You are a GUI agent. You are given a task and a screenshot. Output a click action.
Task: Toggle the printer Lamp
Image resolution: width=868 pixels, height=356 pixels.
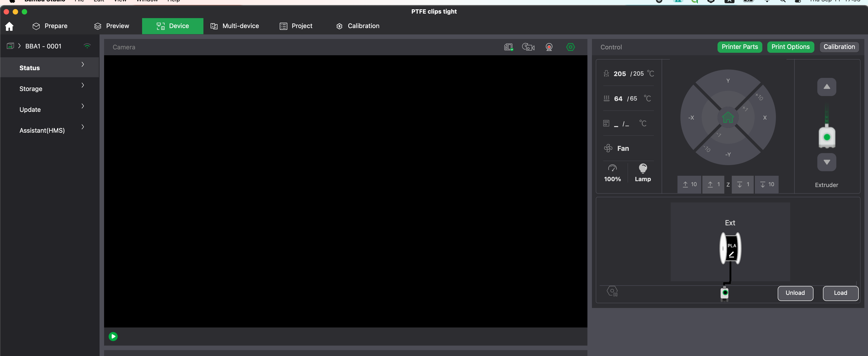[x=643, y=173]
